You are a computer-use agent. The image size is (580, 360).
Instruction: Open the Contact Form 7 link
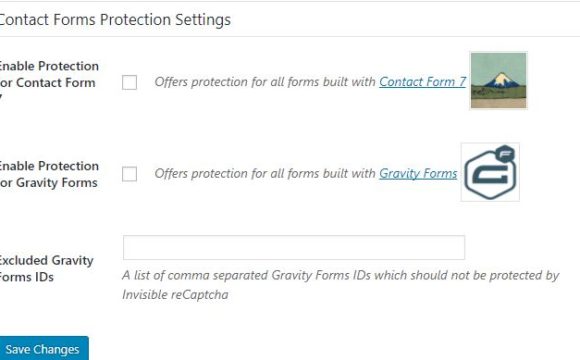click(422, 82)
